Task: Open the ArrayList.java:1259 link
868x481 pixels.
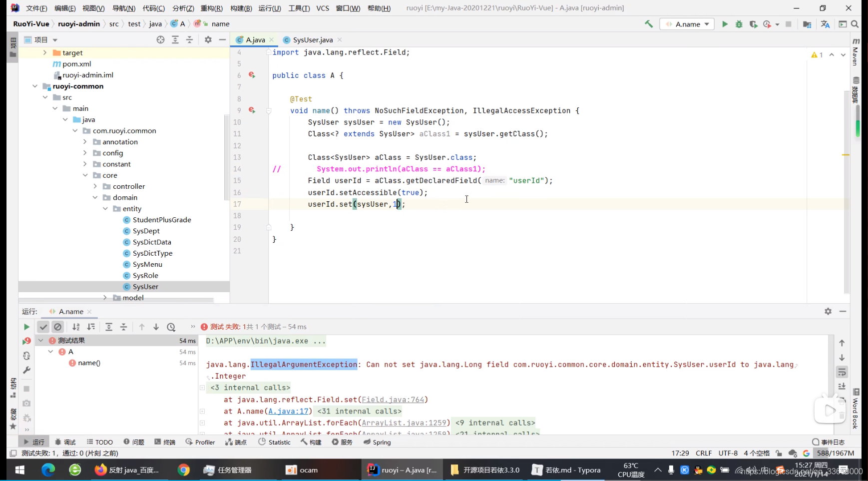Action: pyautogui.click(x=404, y=423)
